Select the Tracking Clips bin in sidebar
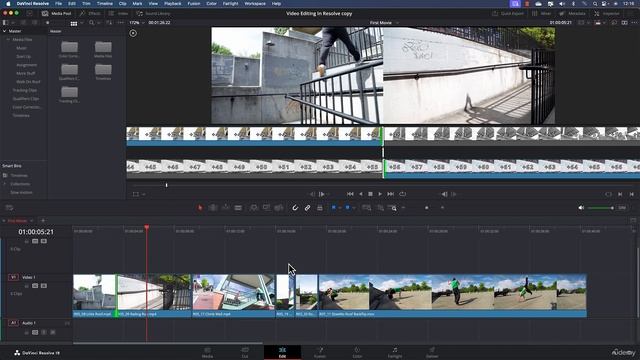 click(25, 90)
